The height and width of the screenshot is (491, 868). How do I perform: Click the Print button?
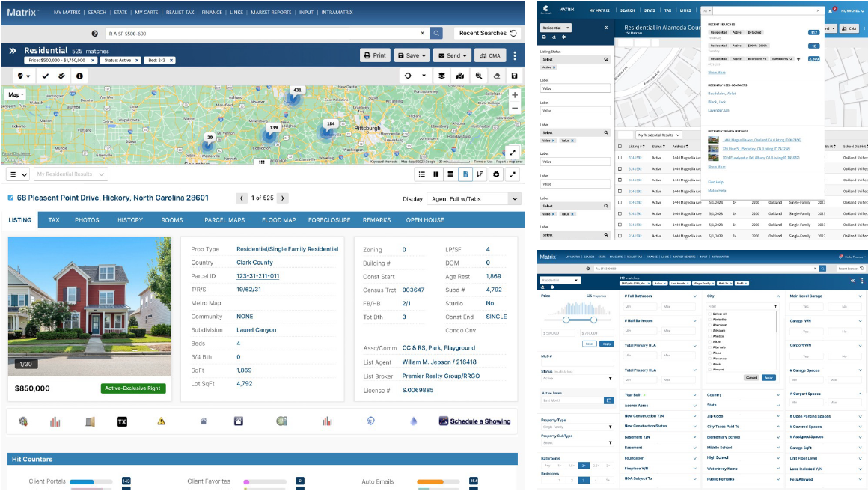[x=376, y=55]
